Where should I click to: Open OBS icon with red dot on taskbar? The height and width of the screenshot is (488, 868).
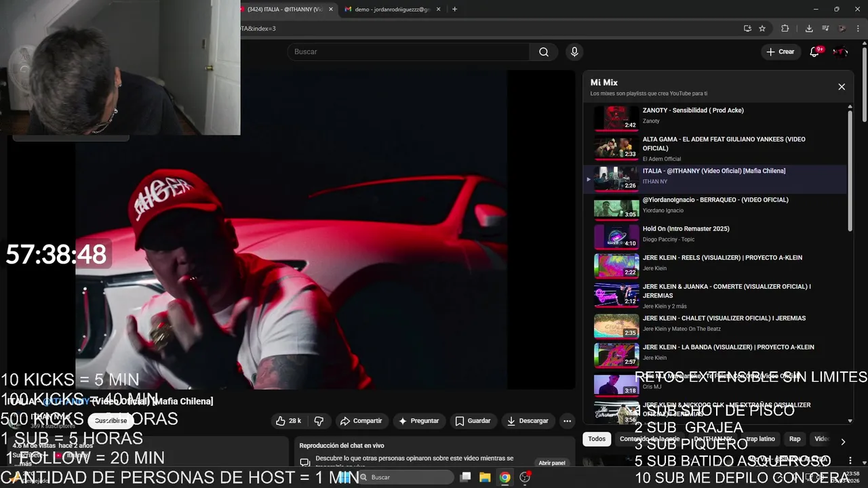[525, 477]
